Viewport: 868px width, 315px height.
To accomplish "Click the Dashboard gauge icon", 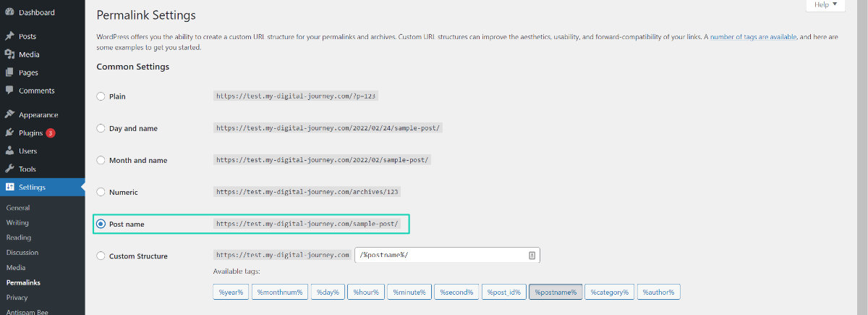I will click(x=9, y=12).
